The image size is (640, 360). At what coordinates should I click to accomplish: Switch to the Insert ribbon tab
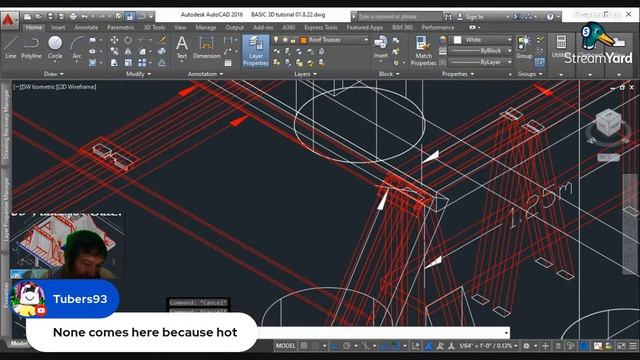point(58,27)
